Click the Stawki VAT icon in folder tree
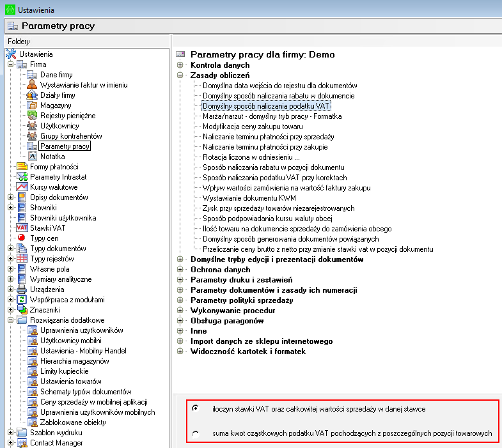This screenshot has width=502, height=448. [22, 228]
